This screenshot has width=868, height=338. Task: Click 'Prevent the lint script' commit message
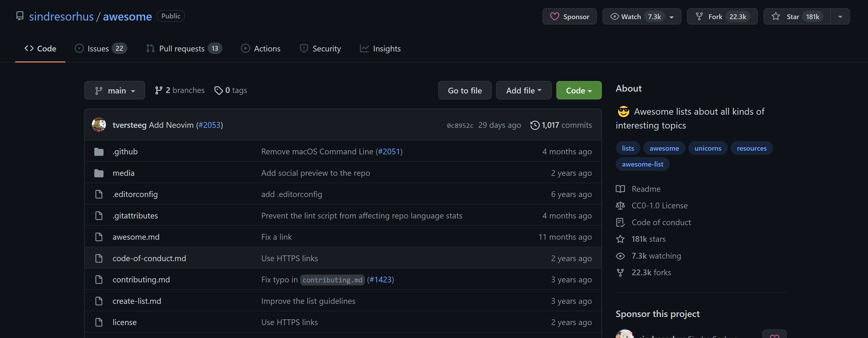pyautogui.click(x=362, y=215)
